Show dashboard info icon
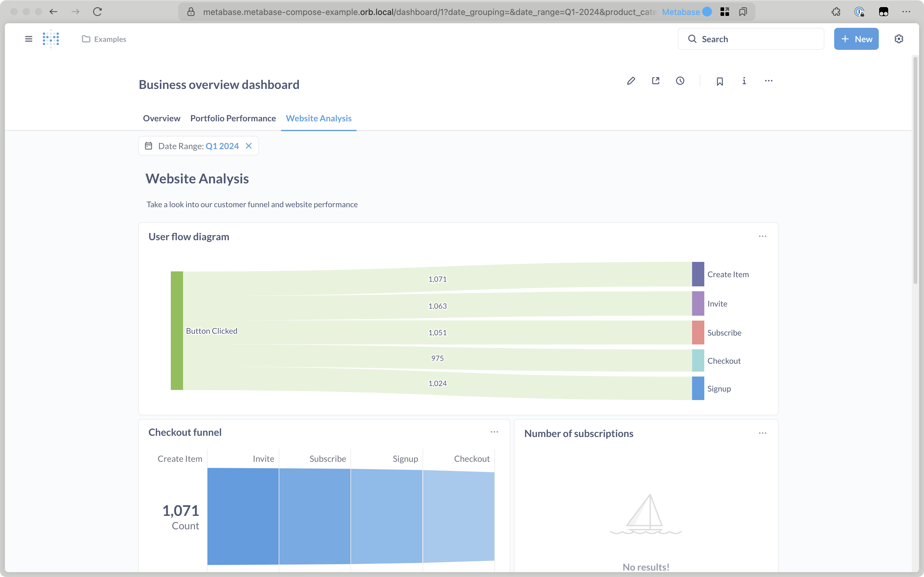 click(x=744, y=81)
